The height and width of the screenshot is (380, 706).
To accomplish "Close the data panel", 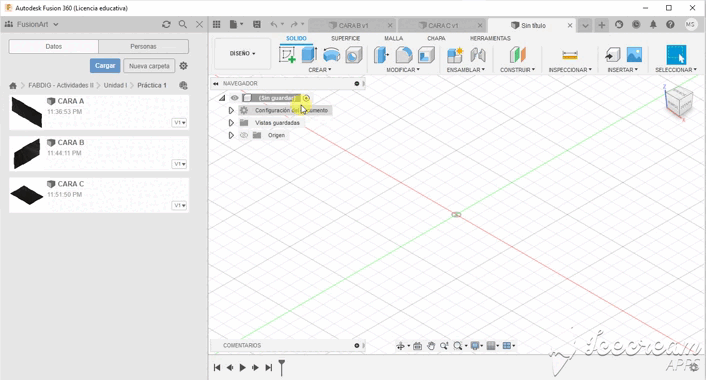I will click(x=199, y=24).
